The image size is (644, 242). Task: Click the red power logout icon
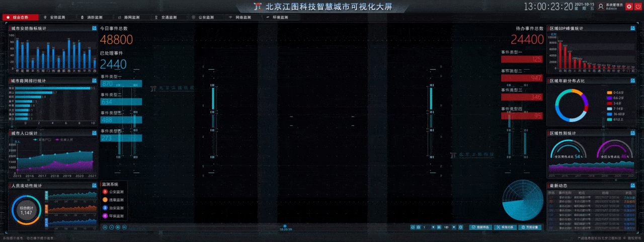[x=638, y=7]
